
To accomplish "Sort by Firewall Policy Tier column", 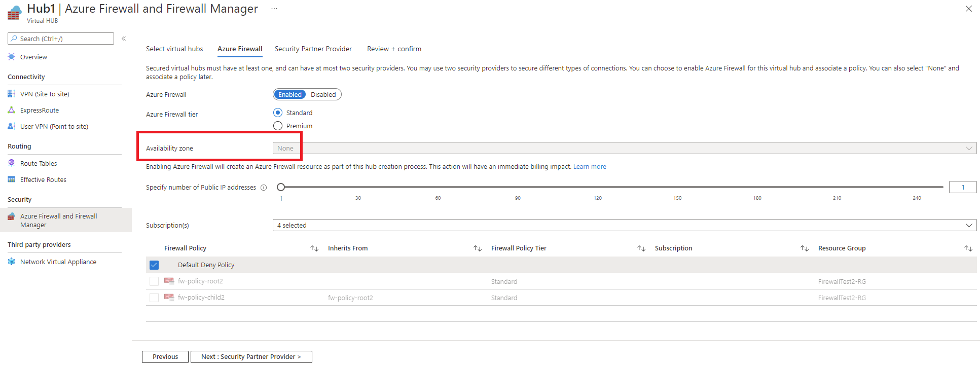I will tap(641, 248).
